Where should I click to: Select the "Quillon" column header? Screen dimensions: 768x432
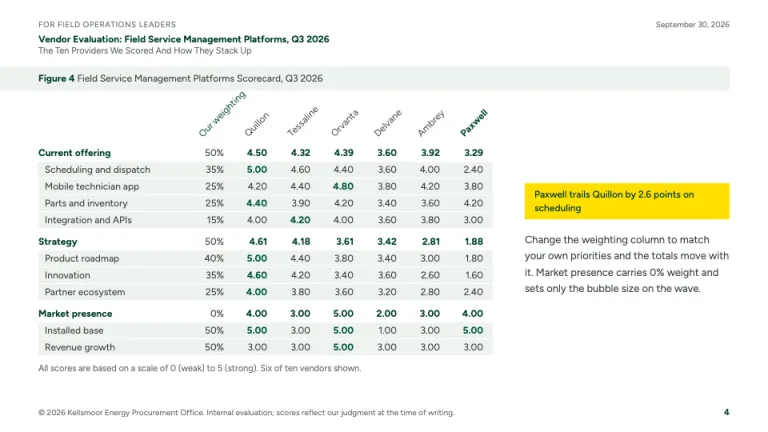(257, 124)
